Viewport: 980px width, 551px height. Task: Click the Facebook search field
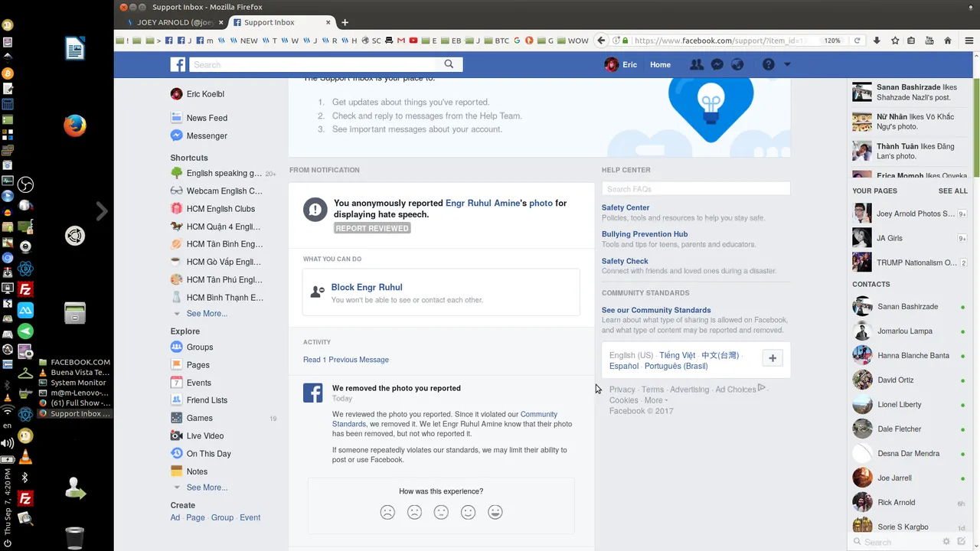[312, 65]
